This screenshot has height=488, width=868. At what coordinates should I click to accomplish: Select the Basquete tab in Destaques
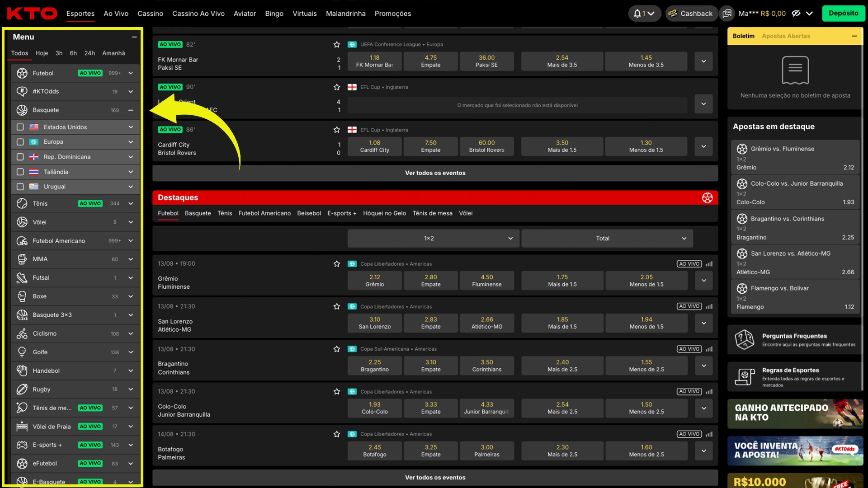pos(198,213)
